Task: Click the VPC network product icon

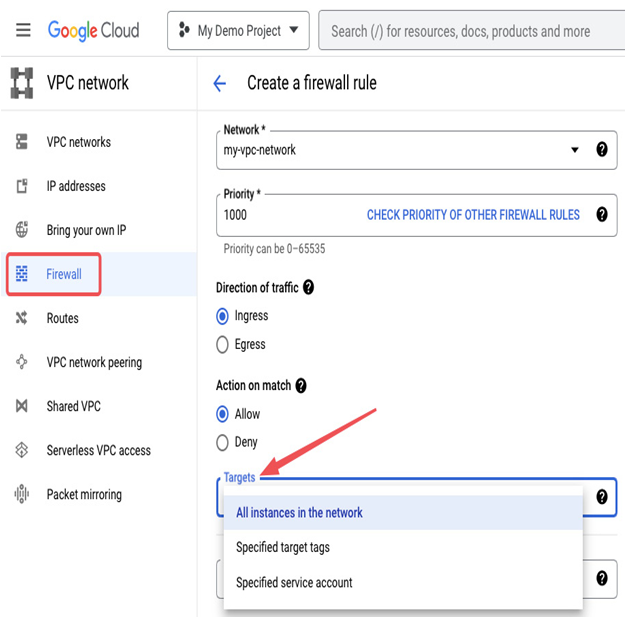Action: 22,83
